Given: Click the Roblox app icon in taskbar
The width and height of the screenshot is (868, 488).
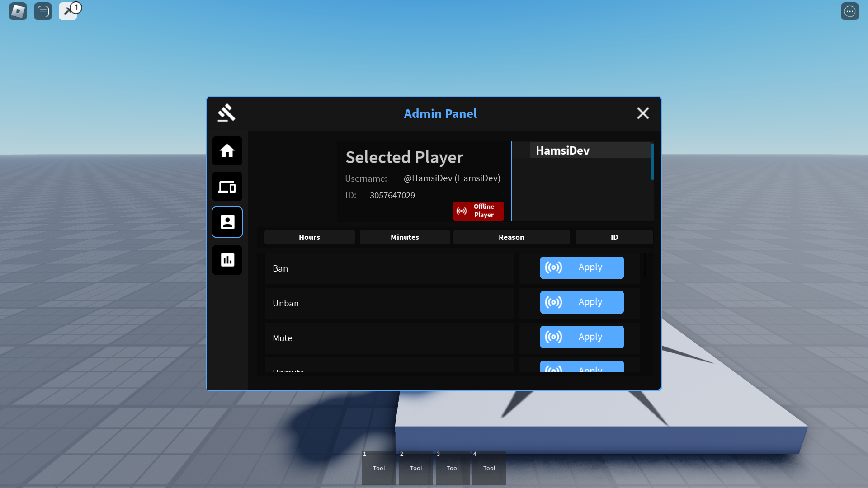Looking at the screenshot, I should point(18,11).
